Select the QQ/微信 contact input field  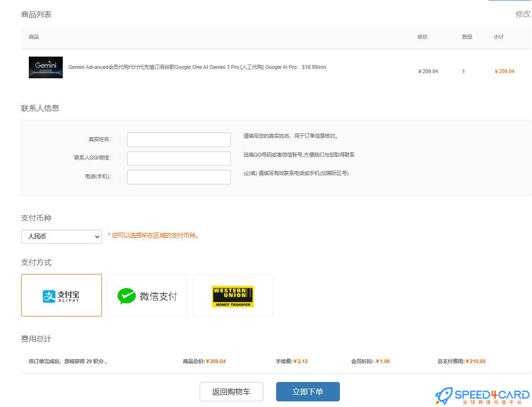point(178,158)
